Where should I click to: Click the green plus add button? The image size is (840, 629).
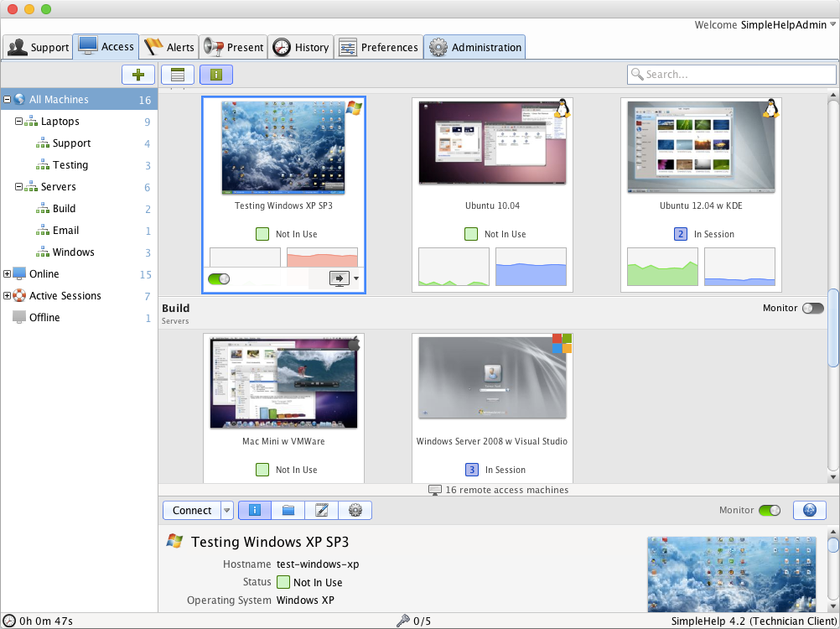point(138,75)
